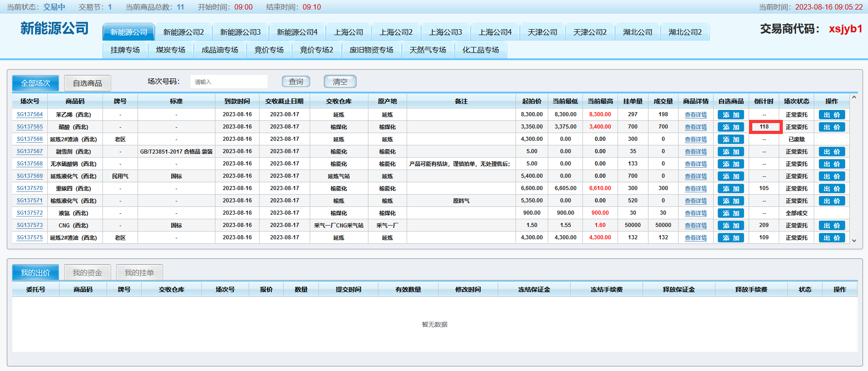
Task: Select the 上海公司3 tab
Action: coord(445,32)
